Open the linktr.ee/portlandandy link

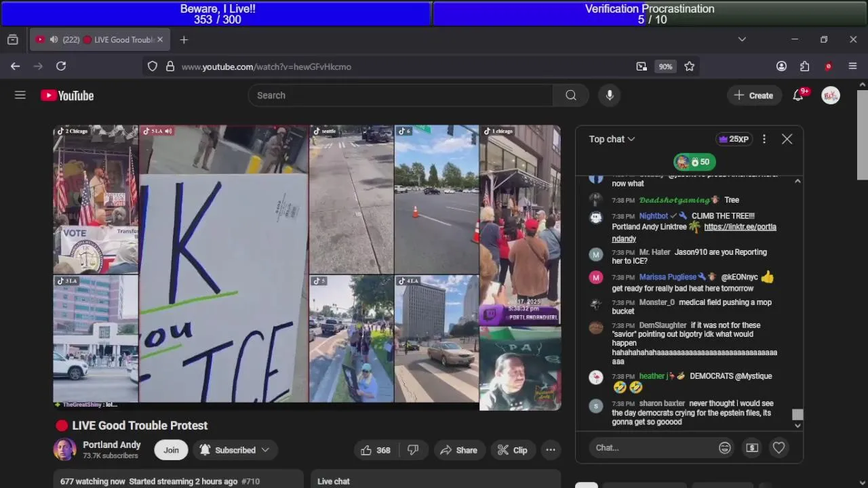[694, 232]
